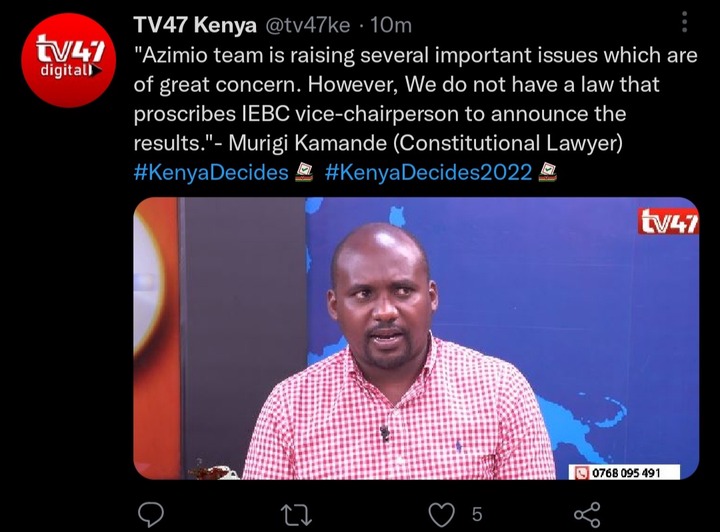
Task: Visit the @tv47ke handle
Action: pyautogui.click(x=307, y=25)
